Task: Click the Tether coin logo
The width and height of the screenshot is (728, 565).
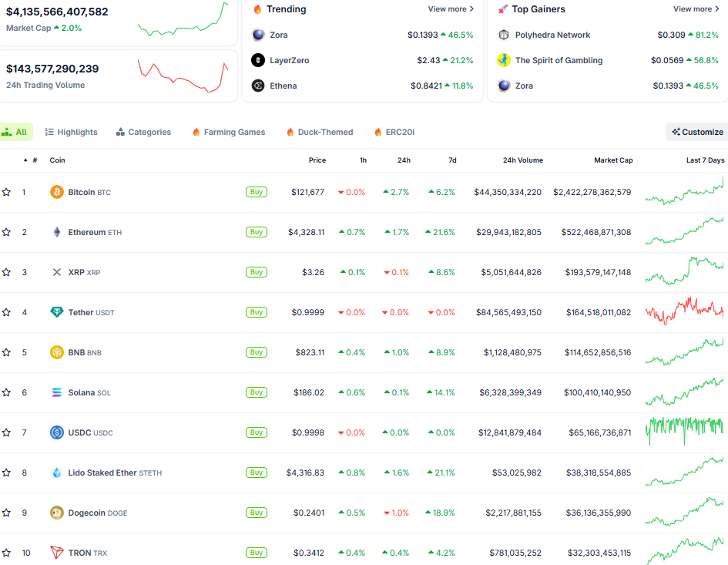Action: [57, 312]
